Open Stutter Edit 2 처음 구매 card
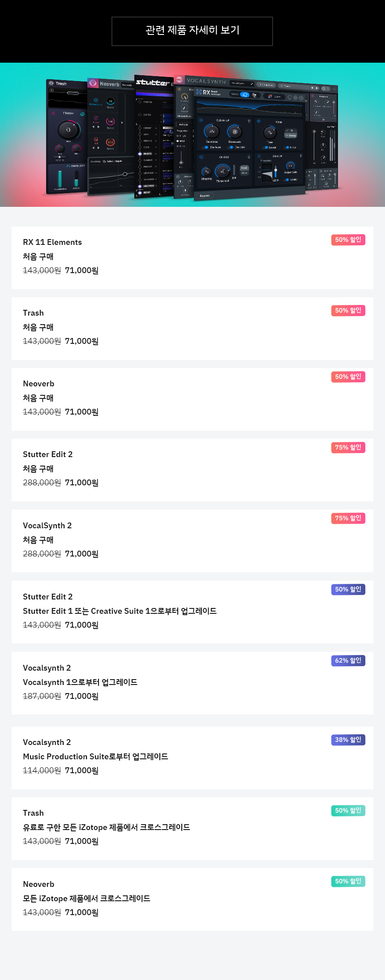The image size is (385, 980). pos(192,470)
